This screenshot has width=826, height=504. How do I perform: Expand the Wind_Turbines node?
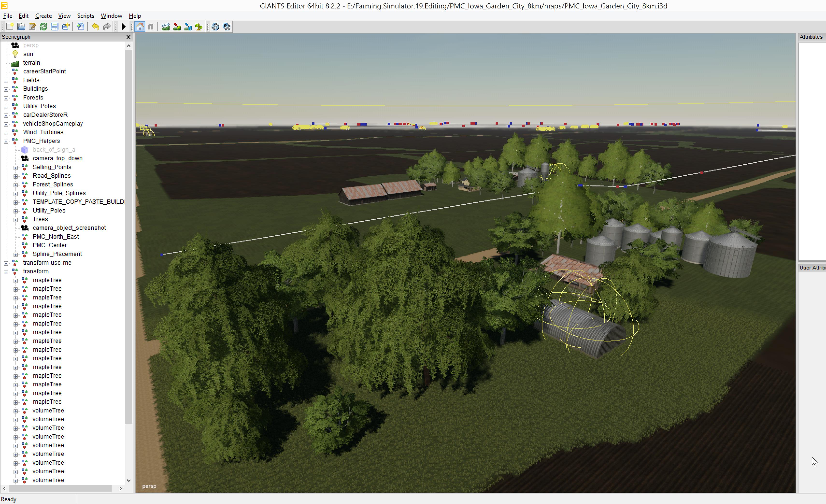click(6, 133)
